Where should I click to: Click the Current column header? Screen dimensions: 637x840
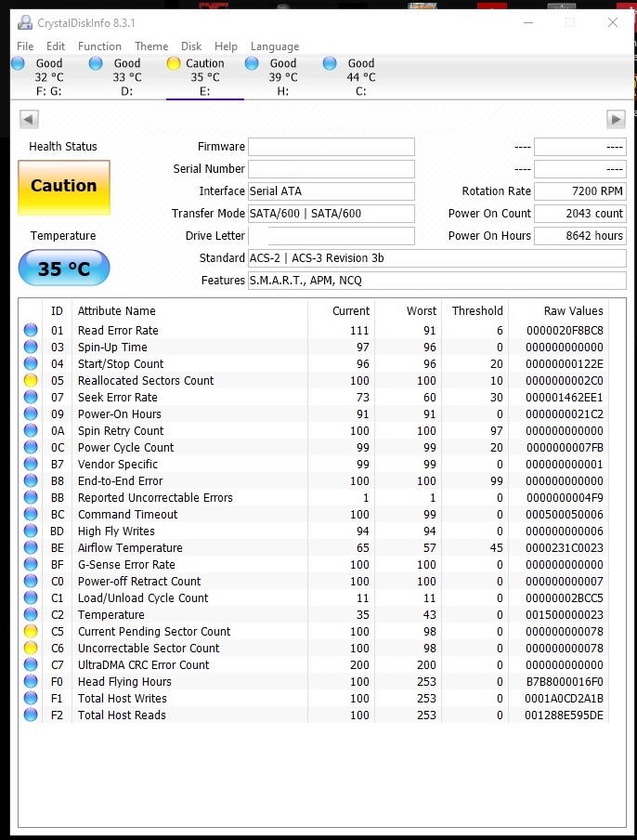[x=341, y=310]
